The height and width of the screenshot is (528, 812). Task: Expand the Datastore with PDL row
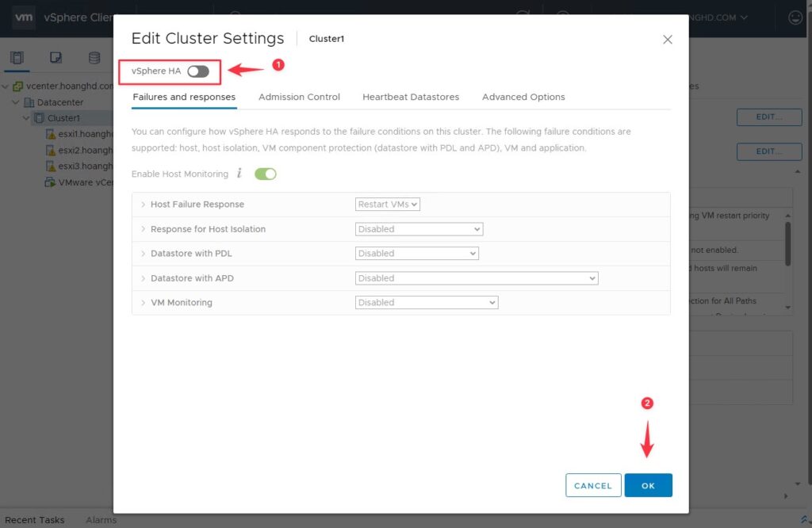point(144,254)
